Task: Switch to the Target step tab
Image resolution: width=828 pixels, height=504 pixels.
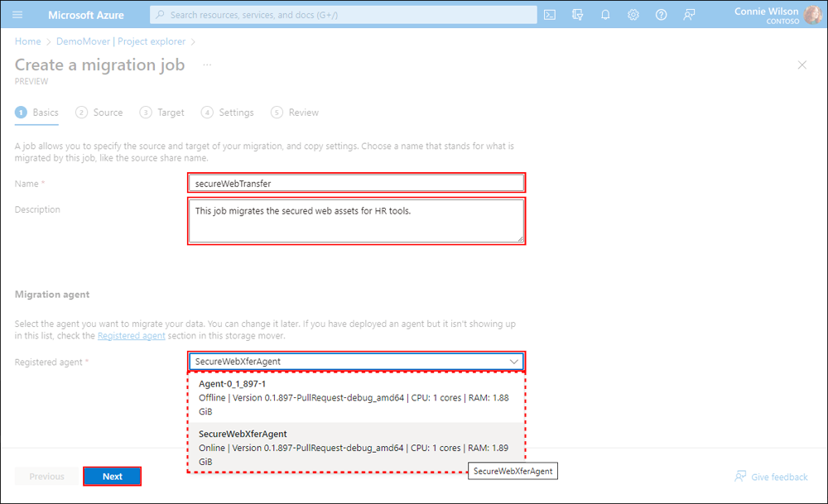Action: (162, 113)
